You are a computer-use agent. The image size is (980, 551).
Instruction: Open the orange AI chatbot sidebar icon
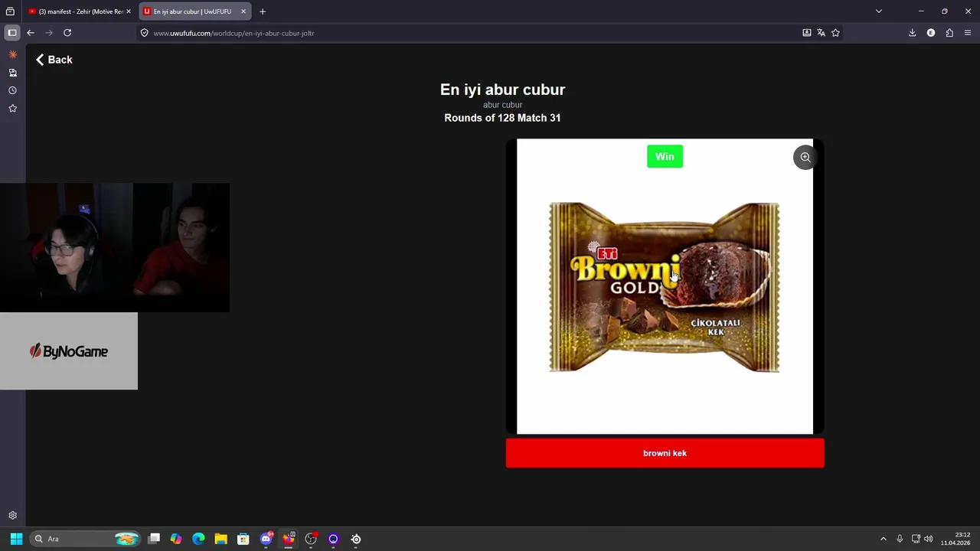[12, 54]
